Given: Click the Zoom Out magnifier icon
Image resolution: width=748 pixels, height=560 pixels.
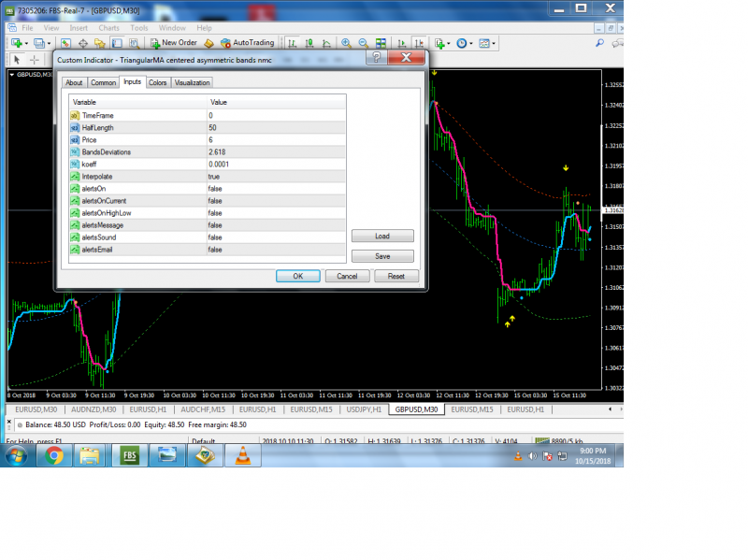Looking at the screenshot, I should (364, 43).
